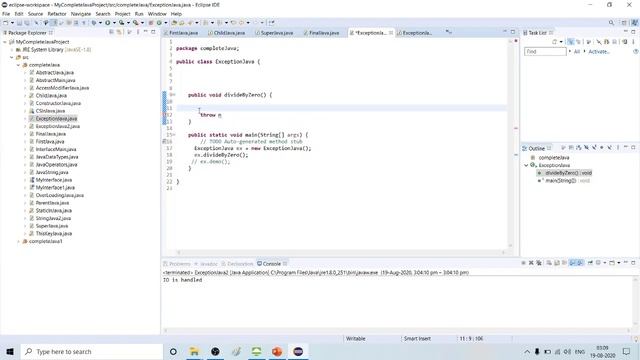Screen dimensions: 640x360
Task: Toggle Link with Editor in Package Explorer
Action: [x=119, y=32]
